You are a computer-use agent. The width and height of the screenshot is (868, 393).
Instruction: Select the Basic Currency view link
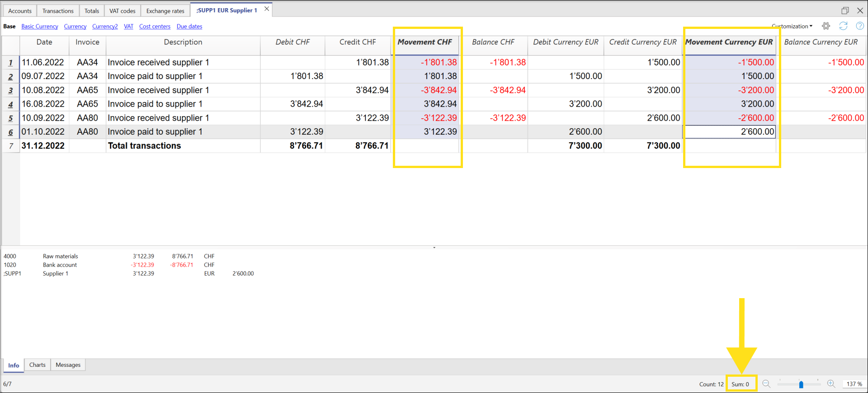[40, 27]
